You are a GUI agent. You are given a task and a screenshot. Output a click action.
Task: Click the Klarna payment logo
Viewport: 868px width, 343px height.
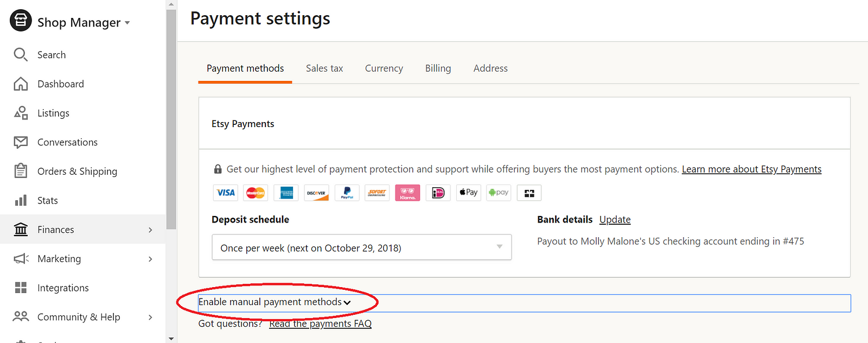(x=407, y=193)
